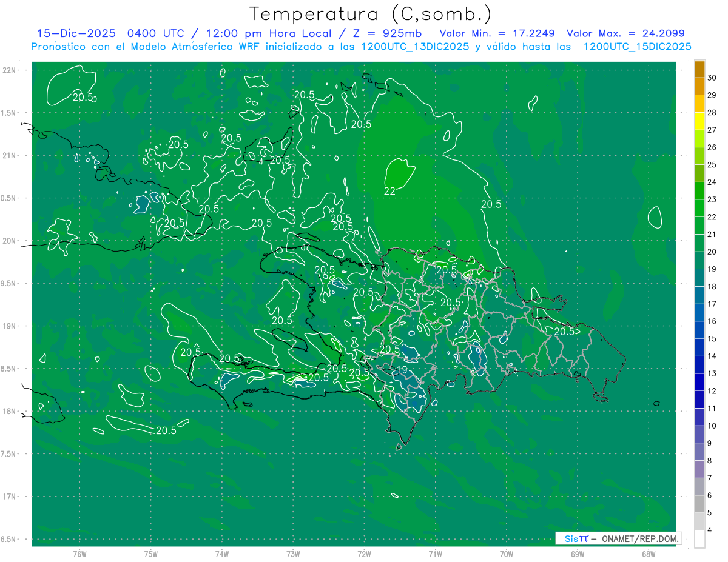Click the "74W" longitude axis label
The image size is (728, 562).
coord(222,554)
